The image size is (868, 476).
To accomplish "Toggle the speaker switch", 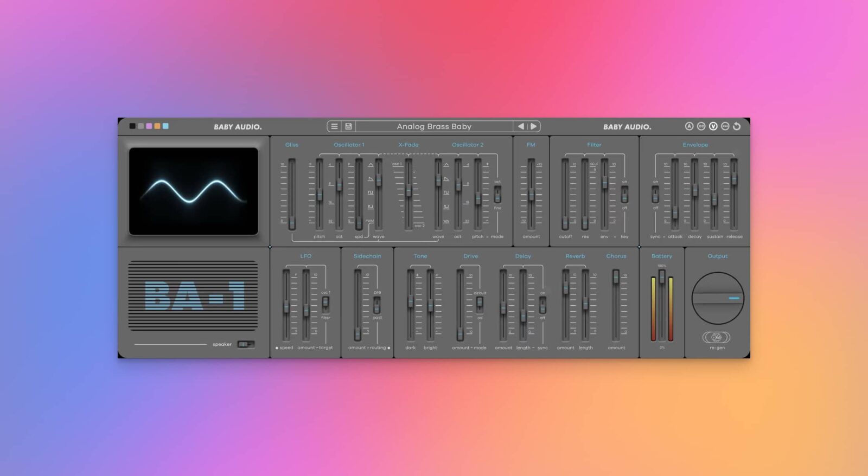I will tap(246, 344).
